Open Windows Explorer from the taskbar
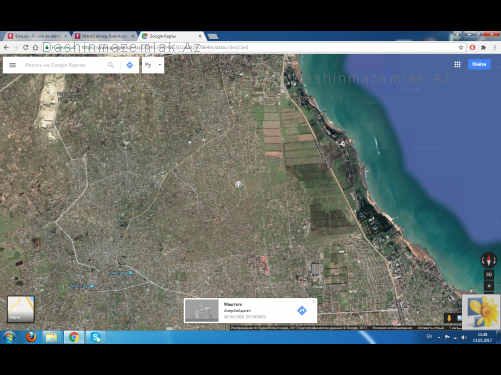This screenshot has height=375, width=501. 51,337
